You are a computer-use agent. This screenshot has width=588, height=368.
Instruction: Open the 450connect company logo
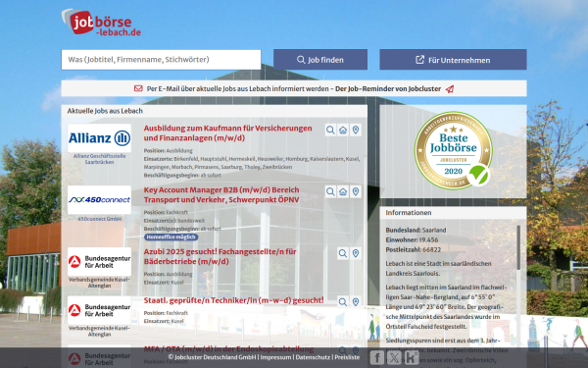tap(99, 200)
